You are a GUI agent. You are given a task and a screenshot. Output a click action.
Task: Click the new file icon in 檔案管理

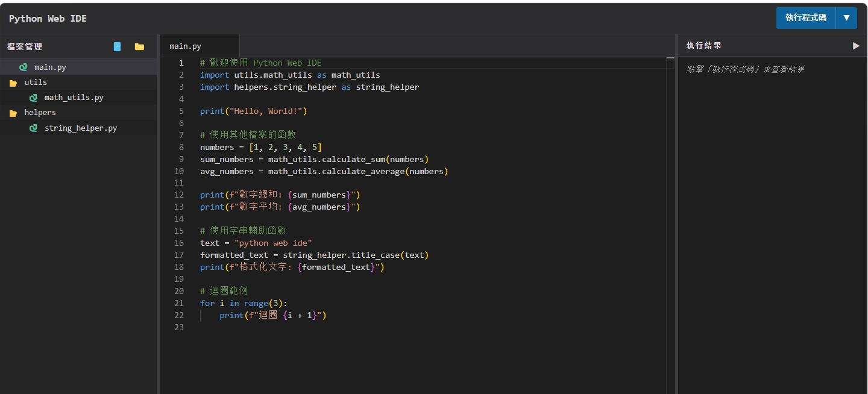[x=118, y=46]
